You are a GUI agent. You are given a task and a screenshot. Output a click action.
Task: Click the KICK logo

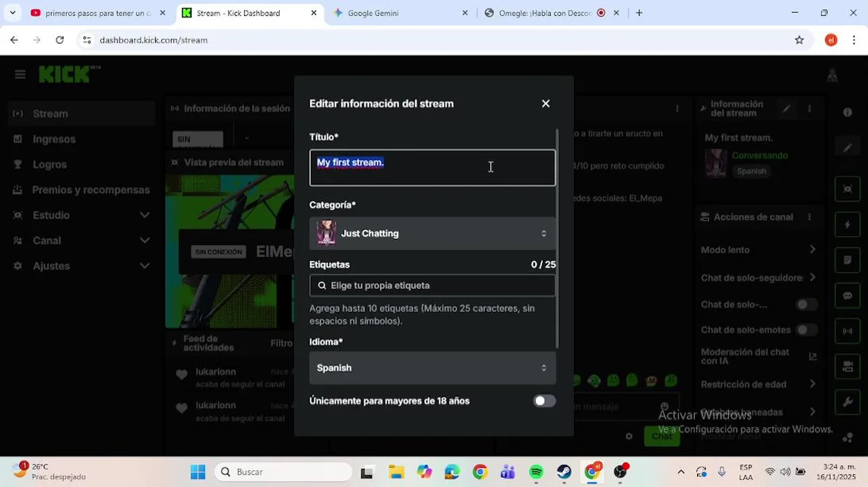66,74
